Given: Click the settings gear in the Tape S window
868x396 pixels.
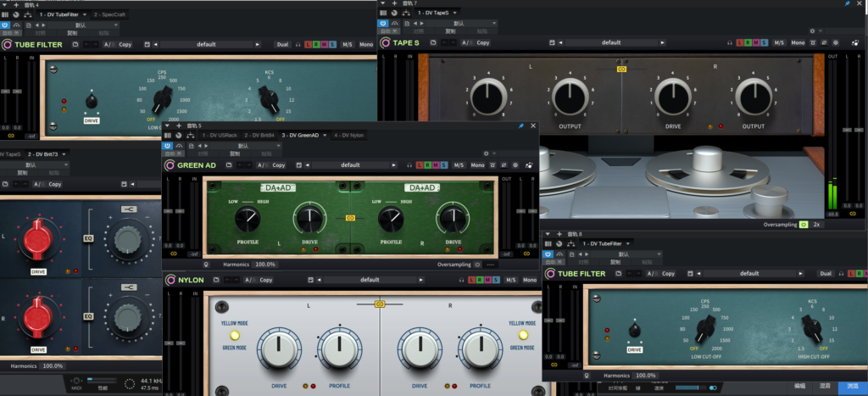Looking at the screenshot, I should point(811,31).
